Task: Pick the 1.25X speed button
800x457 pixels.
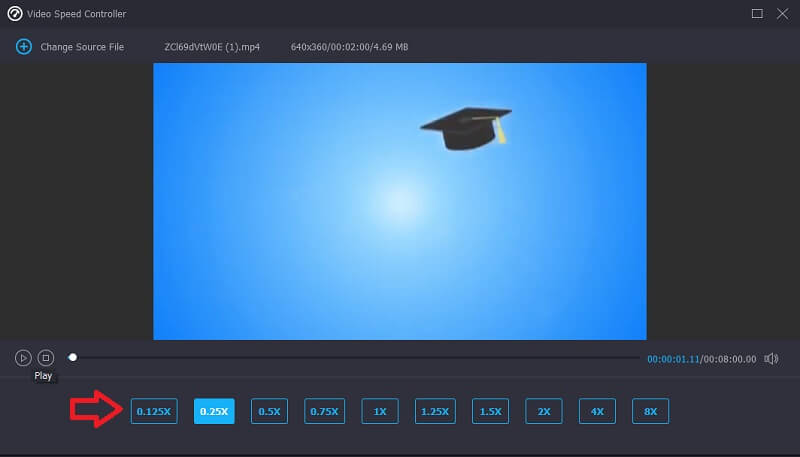Action: [435, 411]
